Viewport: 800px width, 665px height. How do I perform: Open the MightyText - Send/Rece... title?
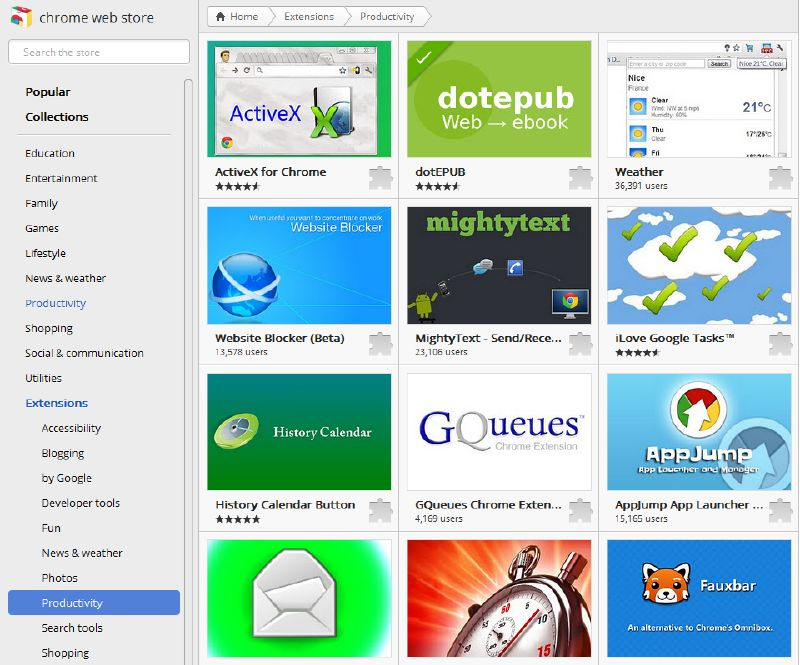[488, 338]
